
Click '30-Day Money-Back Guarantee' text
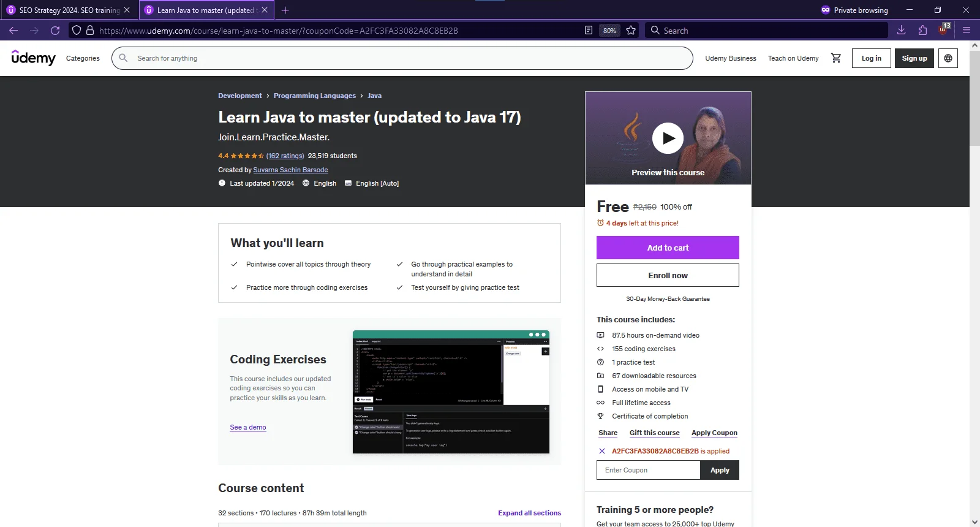[x=668, y=299]
